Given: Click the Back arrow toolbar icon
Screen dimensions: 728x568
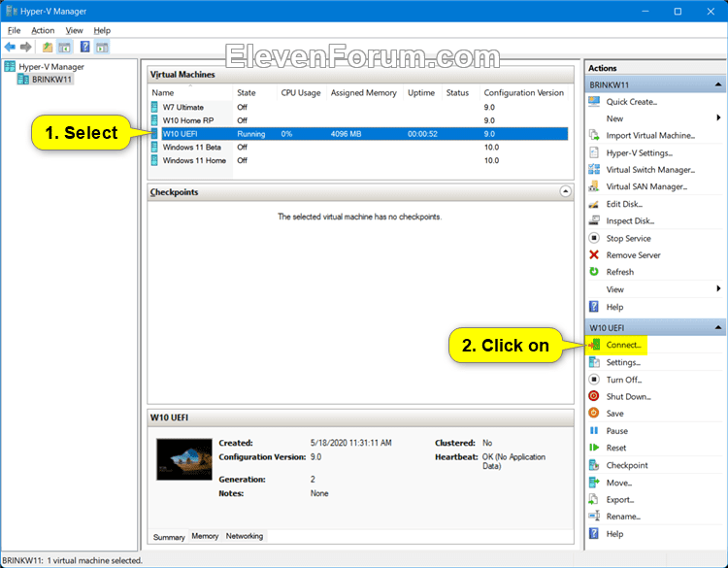Looking at the screenshot, I should [10, 47].
